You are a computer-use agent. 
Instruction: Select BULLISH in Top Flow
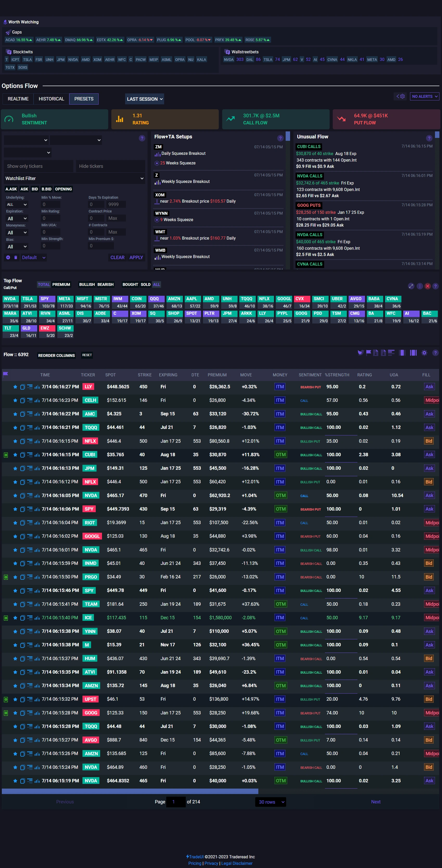(87, 284)
